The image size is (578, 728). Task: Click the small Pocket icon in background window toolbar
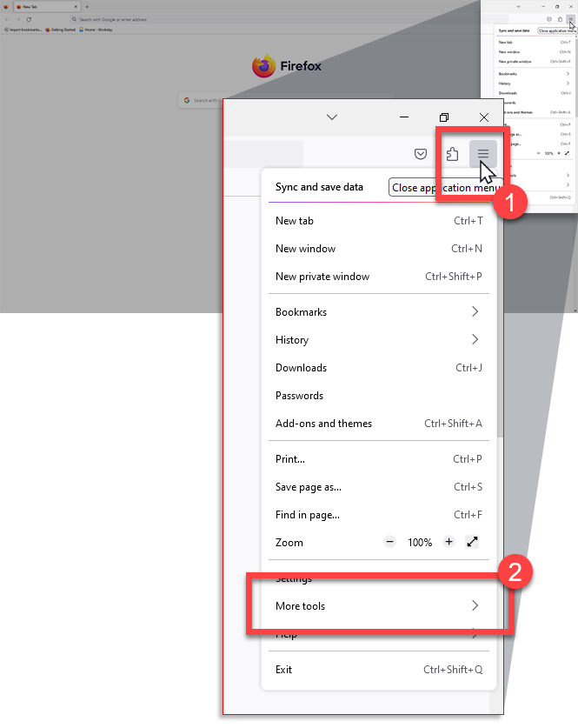pos(549,19)
